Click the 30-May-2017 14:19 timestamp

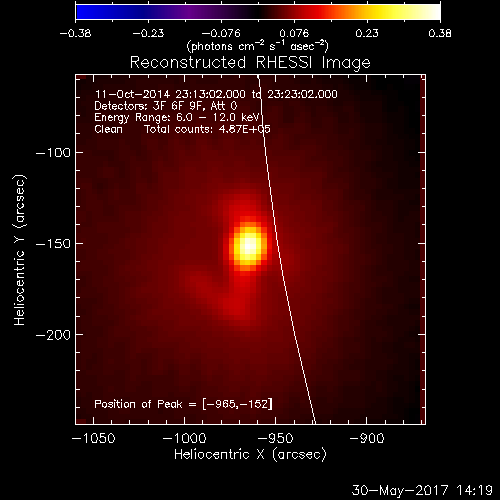[x=422, y=490]
